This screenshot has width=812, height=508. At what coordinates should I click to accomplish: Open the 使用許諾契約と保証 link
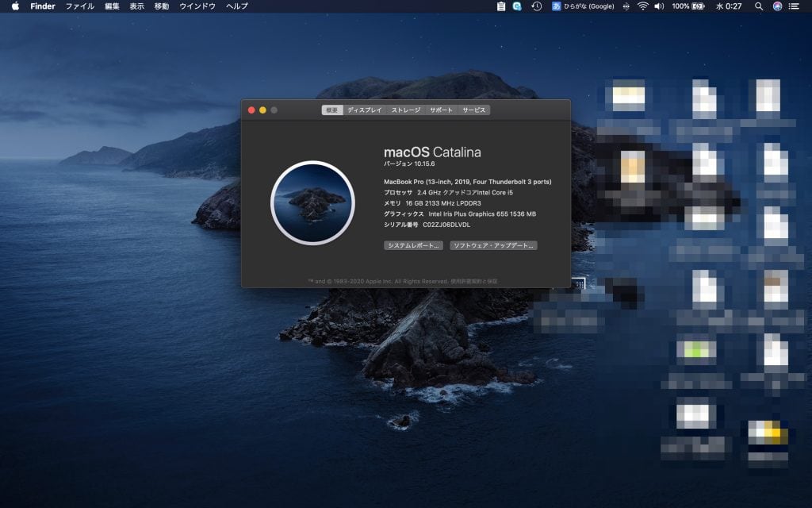474,281
